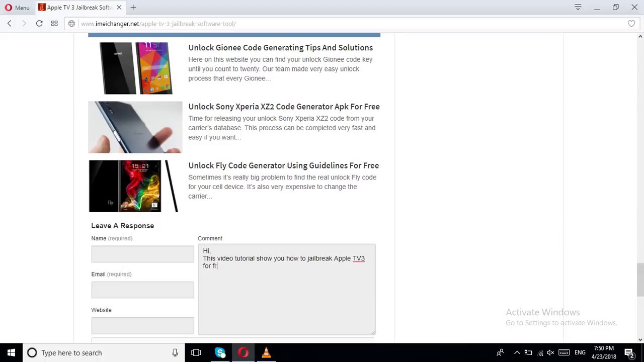Open the Windows Start menu
Viewport: 644px width, 362px height.
pos(11,353)
